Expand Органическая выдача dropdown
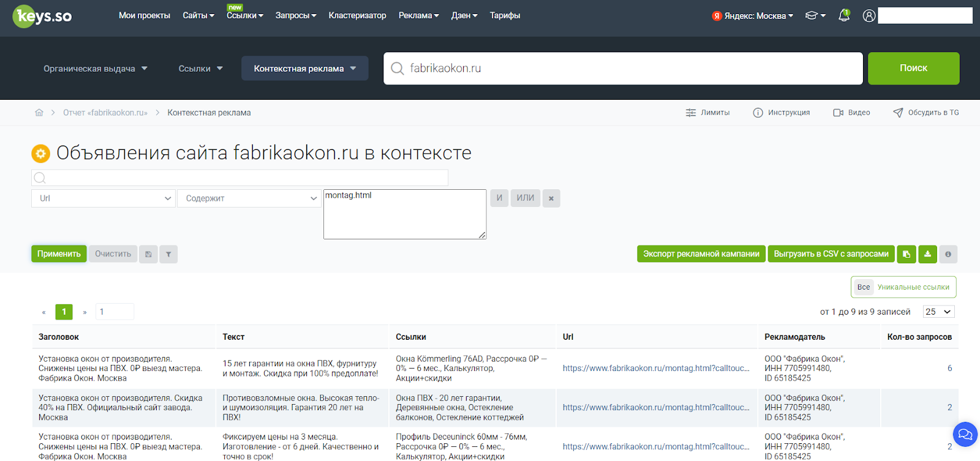This screenshot has height=461, width=980. [x=96, y=69]
